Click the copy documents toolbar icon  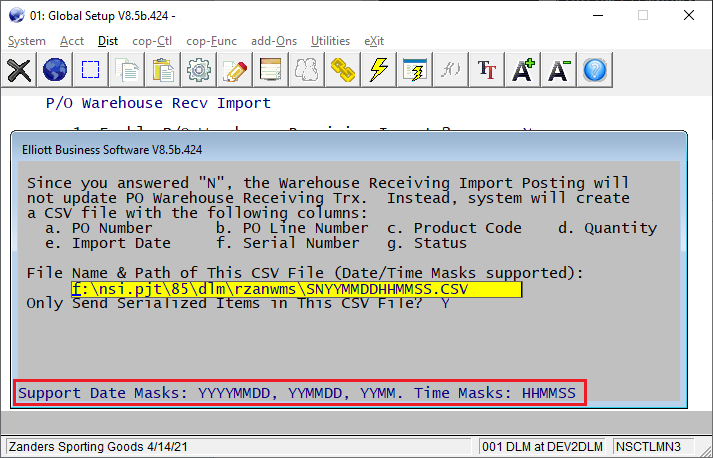coord(126,70)
